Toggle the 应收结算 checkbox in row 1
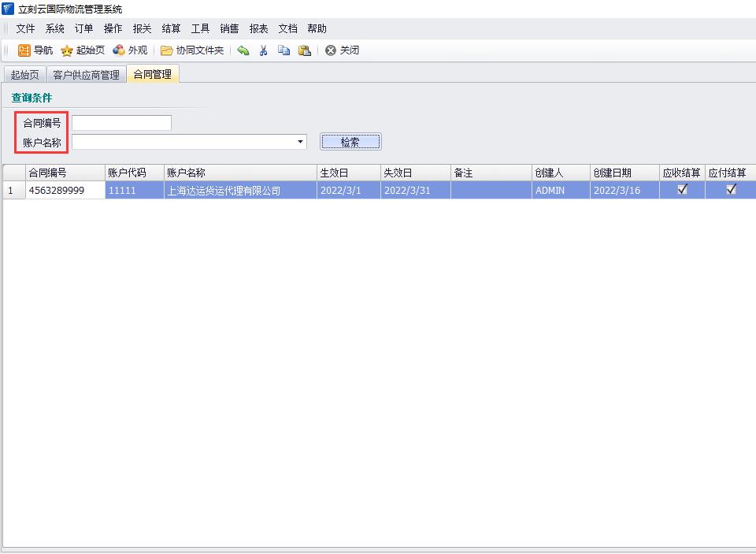 pyautogui.click(x=683, y=189)
